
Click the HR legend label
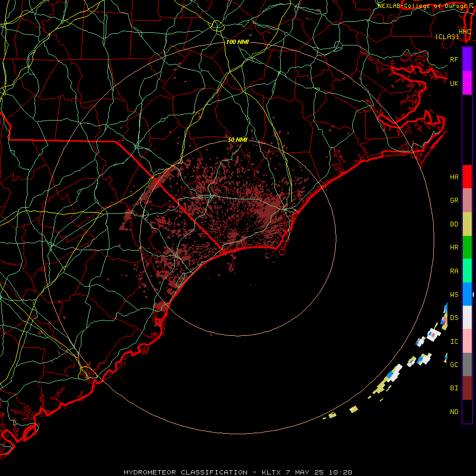click(x=454, y=248)
